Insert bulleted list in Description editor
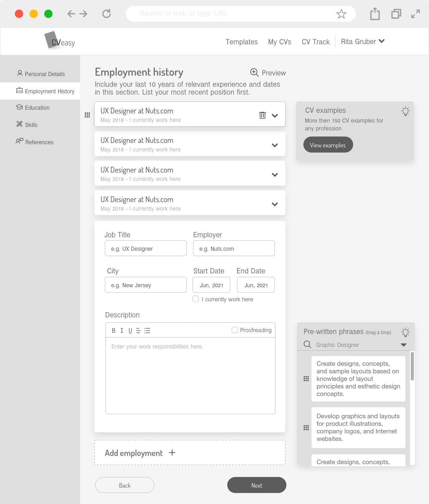The height and width of the screenshot is (504, 429). pos(147,331)
